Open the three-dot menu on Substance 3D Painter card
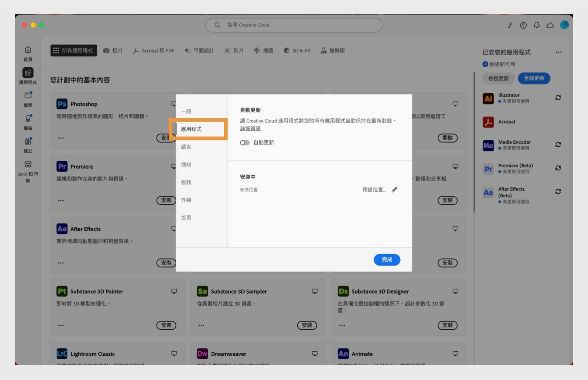Viewport: 588px width, 380px height. click(61, 326)
